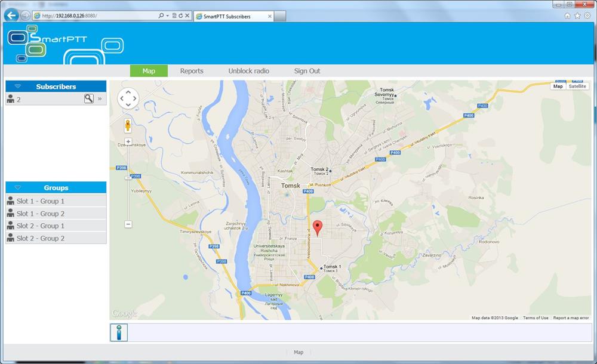This screenshot has width=597, height=364.
Task: Open the Reports tab
Action: [192, 71]
